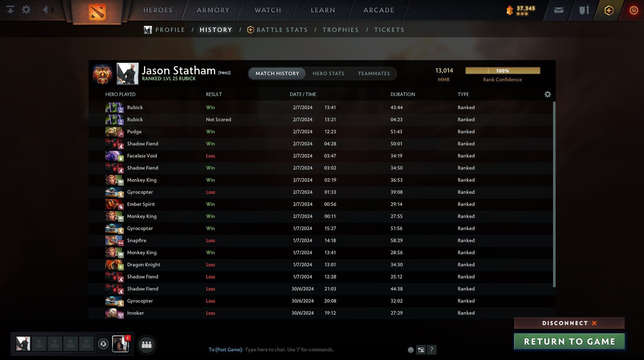Open the downward arrow menu in the top-left corner
Viewport: 644px width, 360px height.
(x=10, y=9)
